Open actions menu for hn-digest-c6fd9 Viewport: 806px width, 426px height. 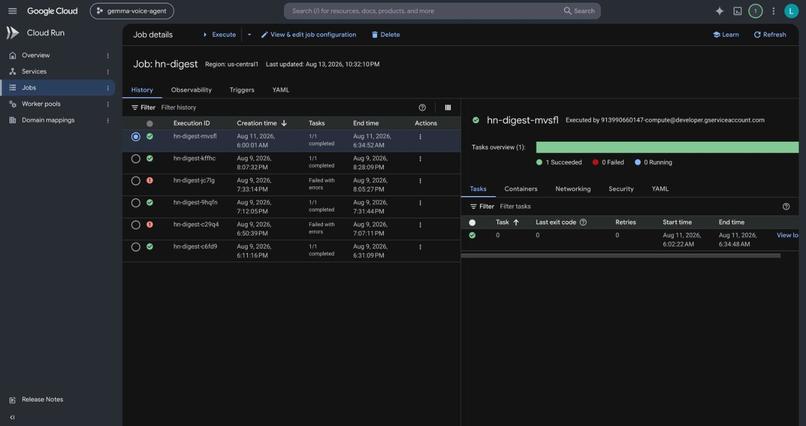pos(420,247)
